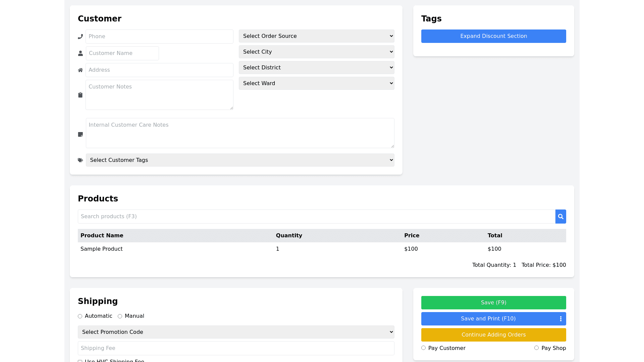Click the phone icon beside Phone field
This screenshot has width=644, height=362.
pyautogui.click(x=80, y=37)
